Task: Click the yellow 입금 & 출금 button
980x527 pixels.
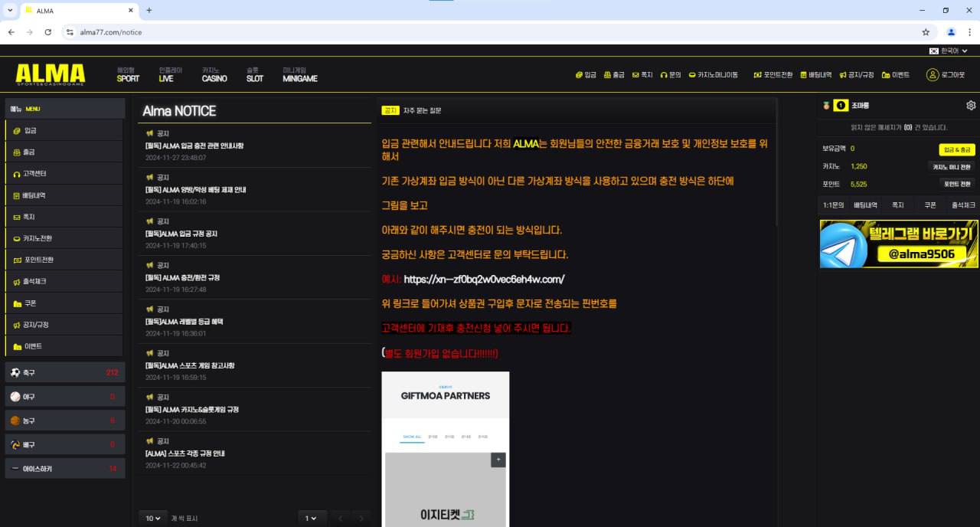Action: [x=956, y=149]
